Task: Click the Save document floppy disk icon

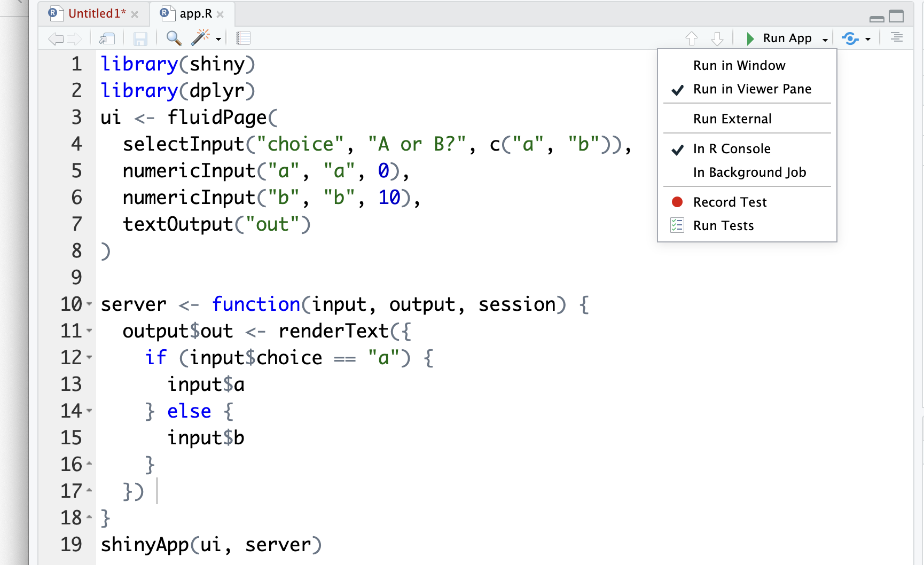Action: coord(140,38)
